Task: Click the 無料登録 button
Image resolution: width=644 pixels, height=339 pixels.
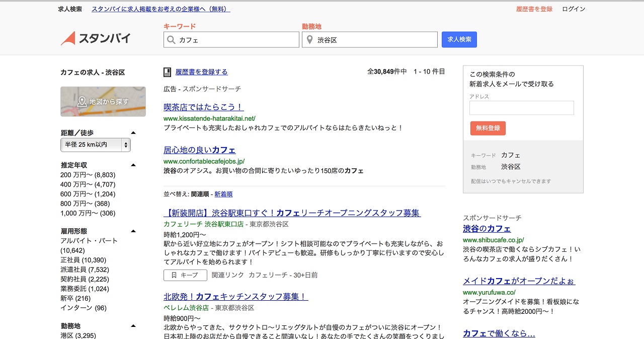Action: point(488,128)
